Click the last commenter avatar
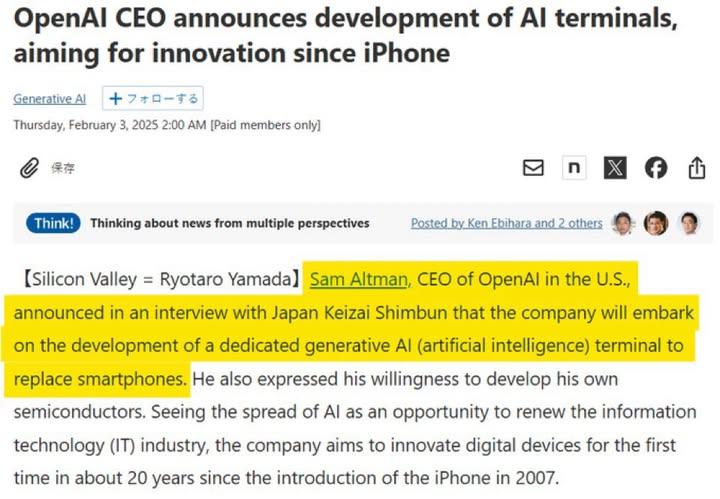 point(689,223)
